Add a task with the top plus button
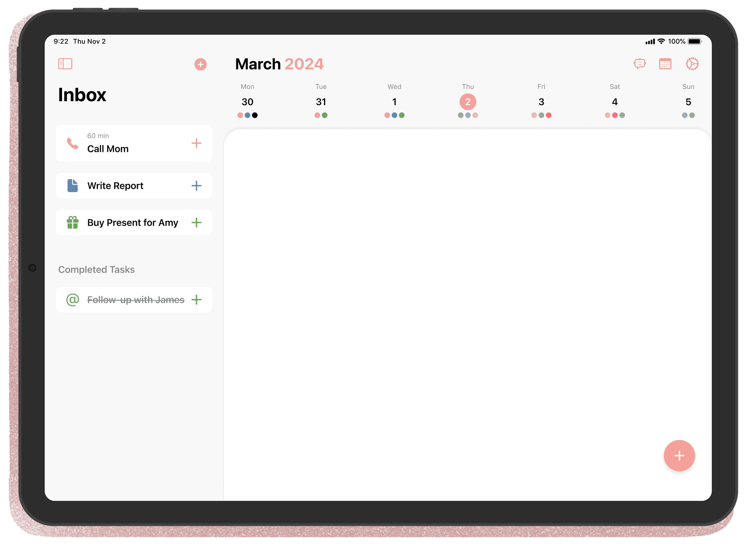756x544 pixels. pyautogui.click(x=200, y=64)
